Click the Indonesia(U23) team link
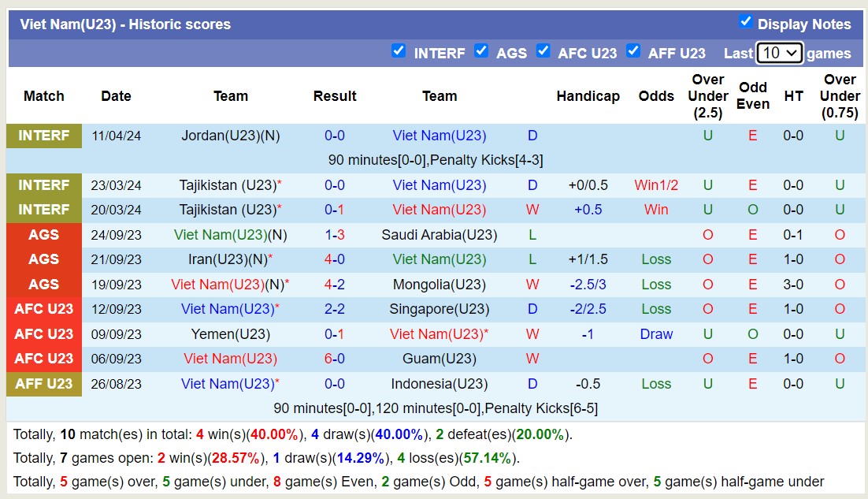This screenshot has height=499, width=868. [440, 384]
